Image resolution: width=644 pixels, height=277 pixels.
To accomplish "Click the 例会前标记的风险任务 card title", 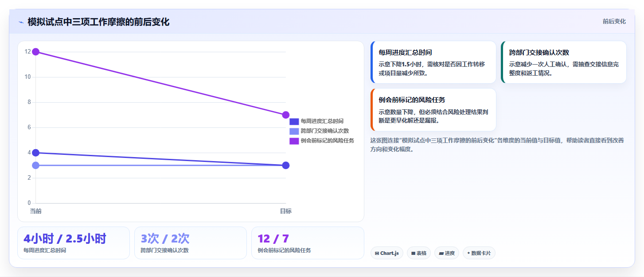I will [412, 100].
